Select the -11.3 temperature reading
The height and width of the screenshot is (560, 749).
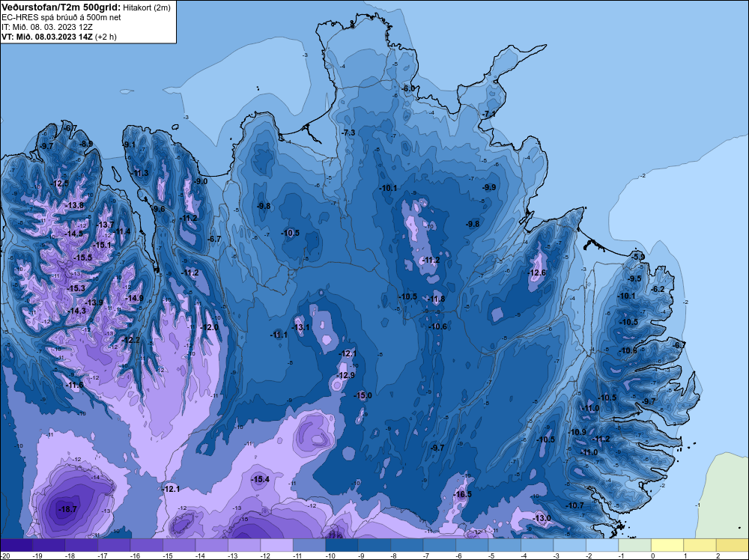pyautogui.click(x=140, y=173)
